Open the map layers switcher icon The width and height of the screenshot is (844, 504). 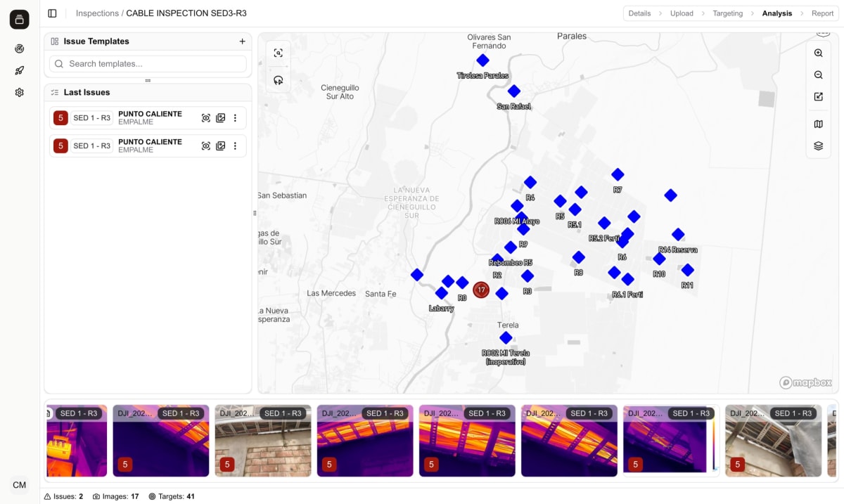818,146
